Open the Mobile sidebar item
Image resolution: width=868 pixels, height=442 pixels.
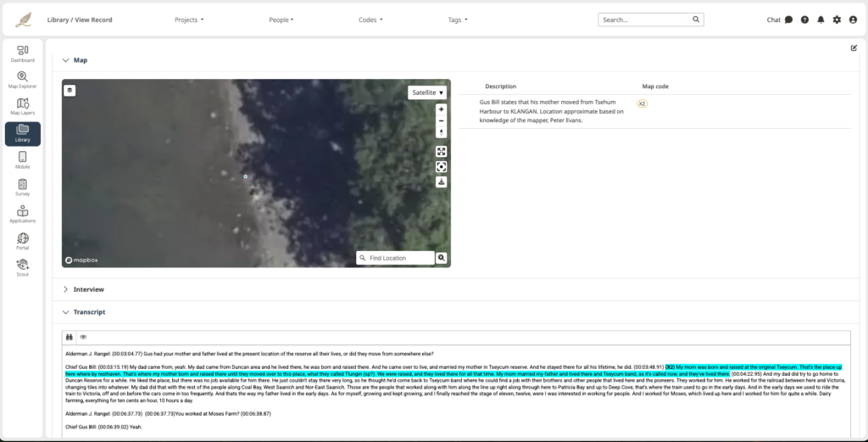(x=23, y=160)
